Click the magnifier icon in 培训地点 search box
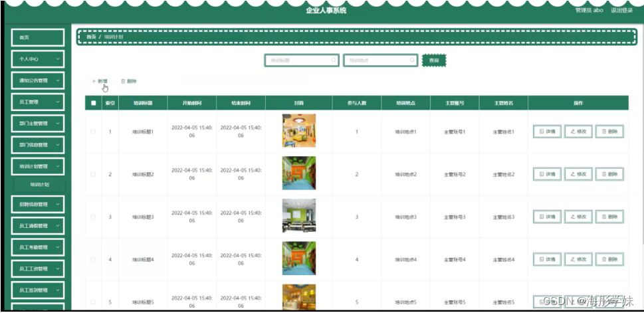 pyautogui.click(x=412, y=60)
